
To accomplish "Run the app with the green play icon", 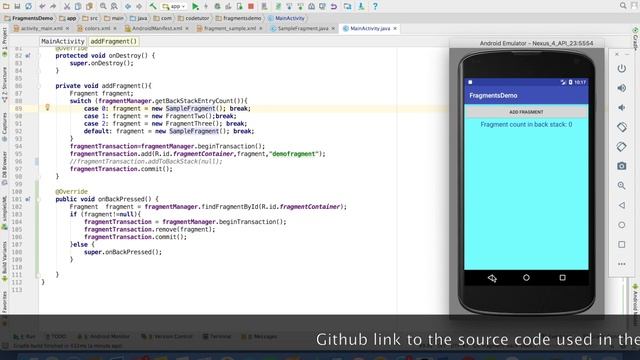I will 196,6.
